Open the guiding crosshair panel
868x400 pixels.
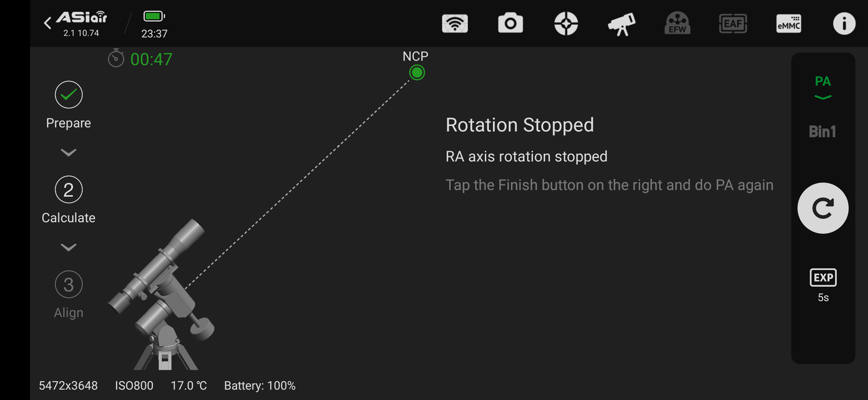[566, 23]
